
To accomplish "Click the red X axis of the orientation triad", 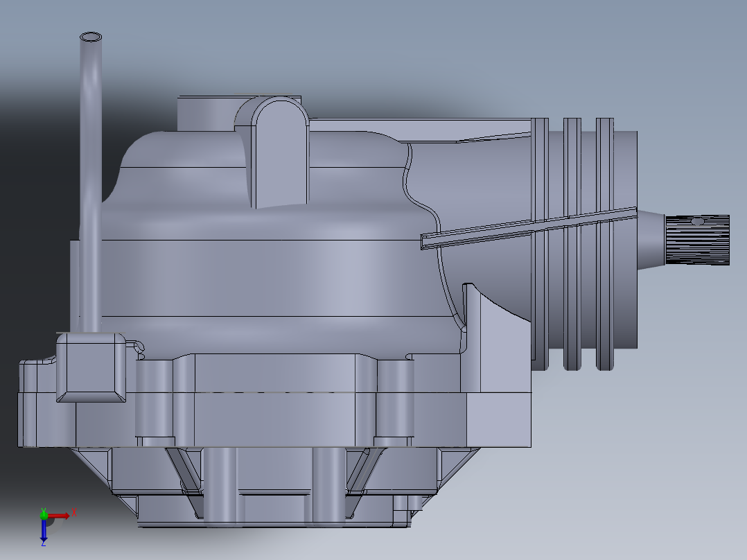I will (60, 516).
